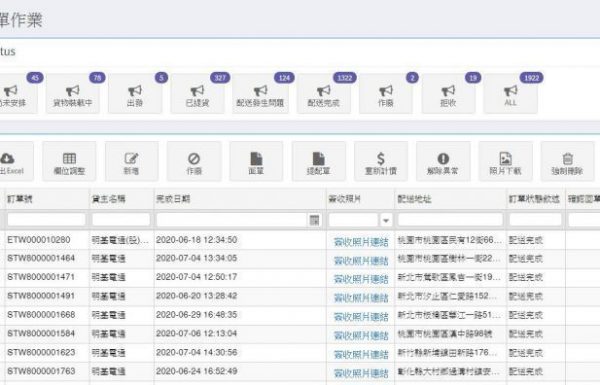Recalculate price with the dollar-sign button

click(381, 161)
